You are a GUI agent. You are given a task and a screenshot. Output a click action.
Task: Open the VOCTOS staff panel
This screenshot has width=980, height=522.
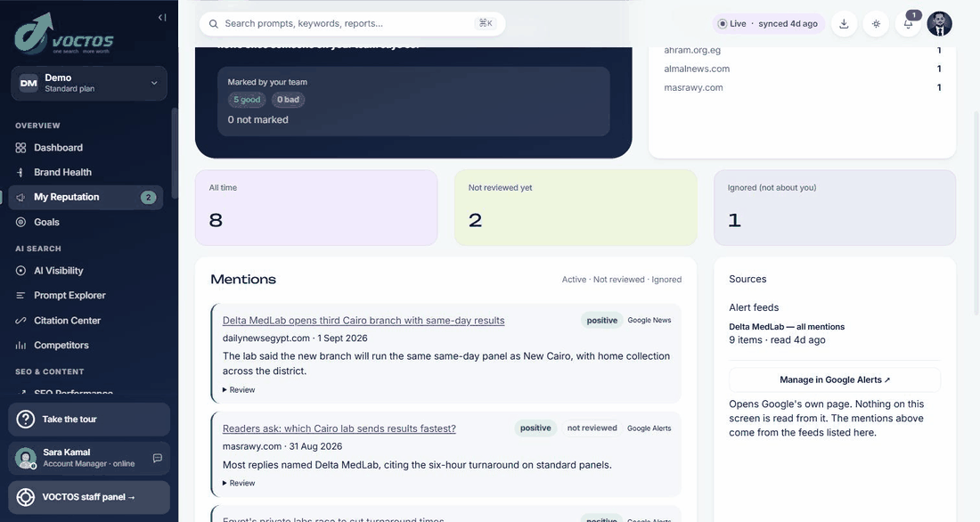coord(89,497)
